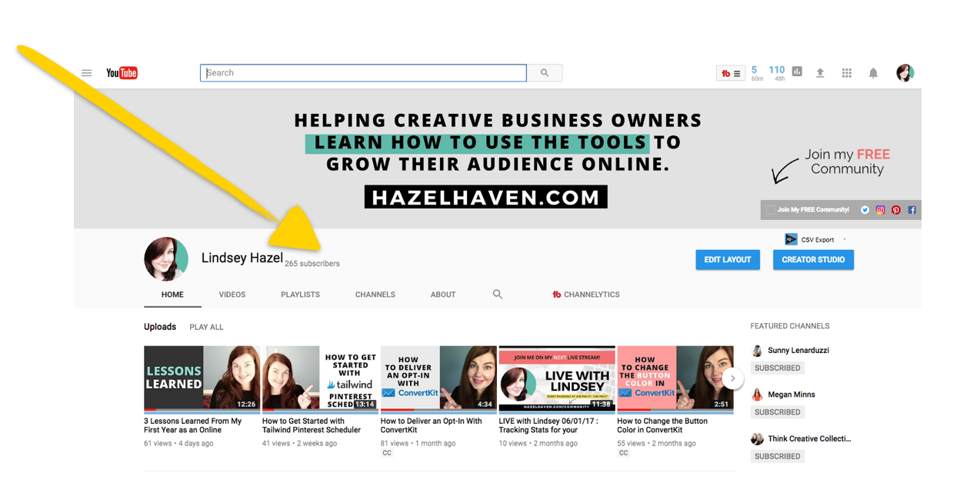Open the TubeBuddy menu button

coord(730,73)
